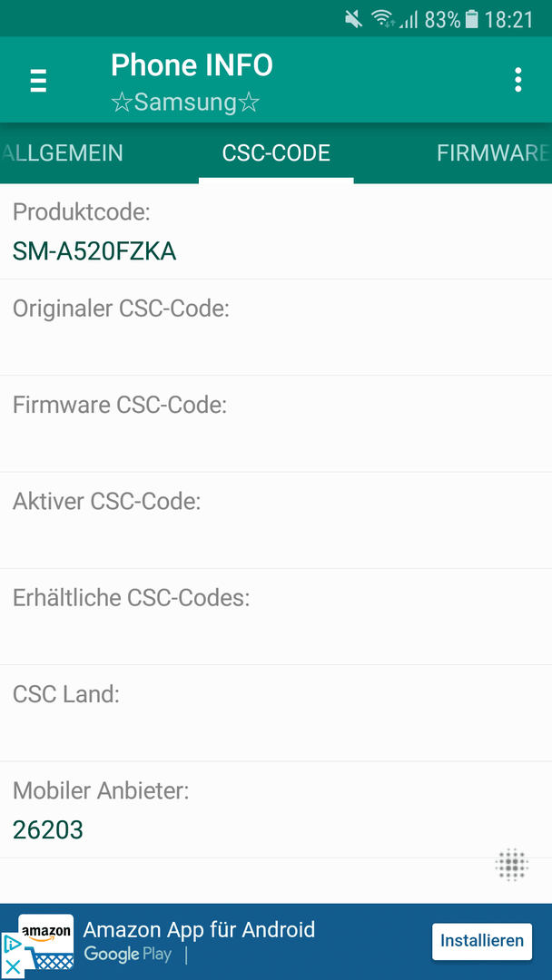Tap the dotted floating grid icon
Screen dimensions: 552x980
tap(512, 865)
